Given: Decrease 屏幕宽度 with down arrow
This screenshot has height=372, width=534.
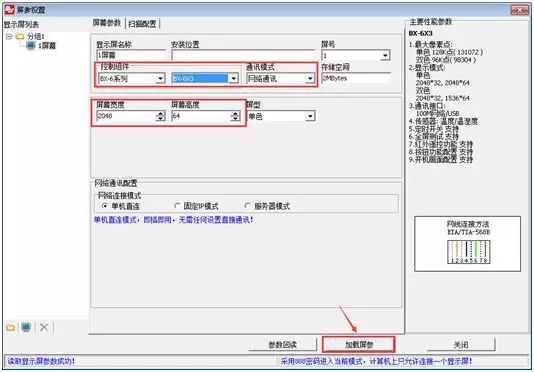Looking at the screenshot, I should click(x=160, y=119).
